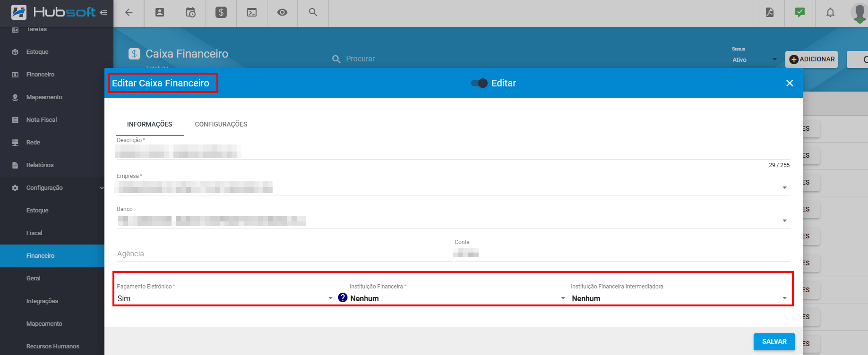868x355 pixels.
Task: Click the blue help question mark icon
Action: click(x=343, y=297)
